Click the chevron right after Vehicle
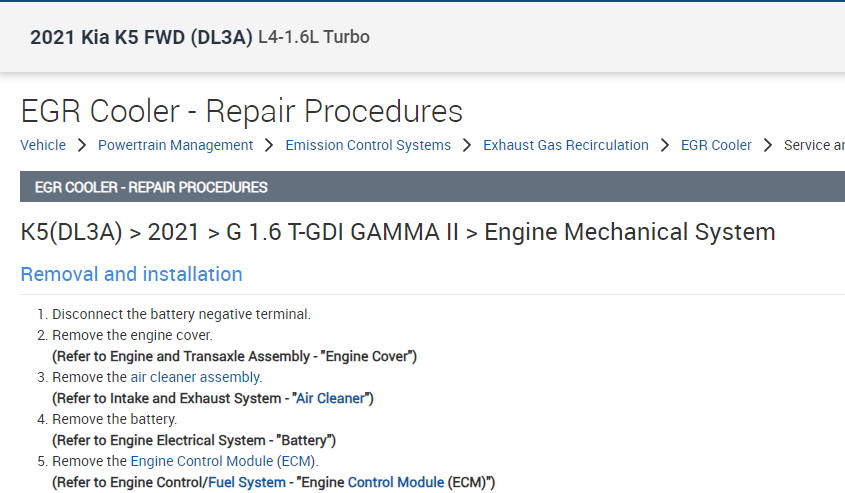Viewport: 845px width, 493px height. pos(82,145)
